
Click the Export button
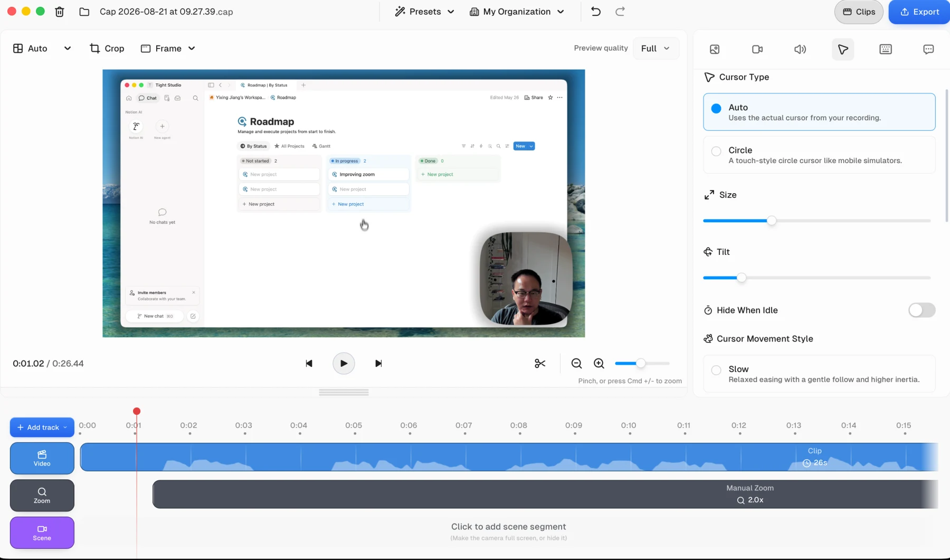pos(919,12)
